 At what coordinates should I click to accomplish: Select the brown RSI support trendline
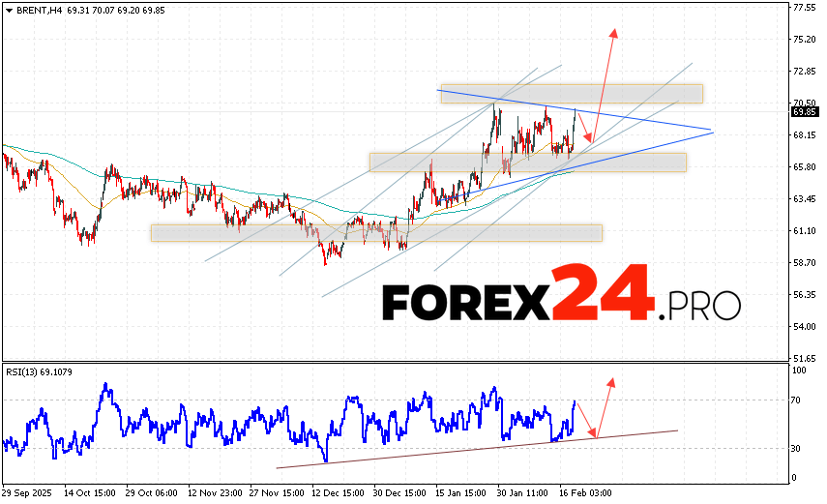pyautogui.click(x=474, y=450)
